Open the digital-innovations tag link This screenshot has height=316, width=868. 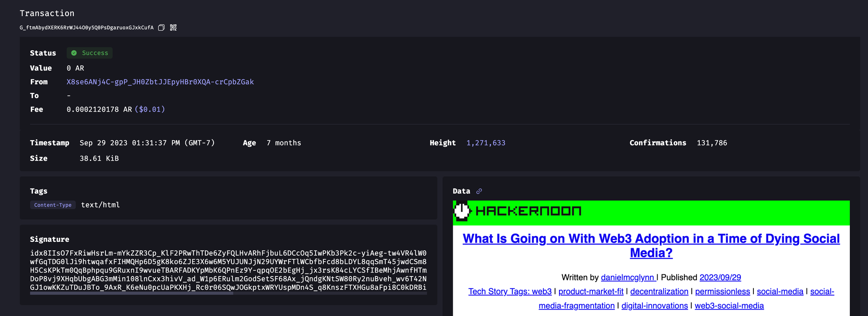(x=654, y=306)
